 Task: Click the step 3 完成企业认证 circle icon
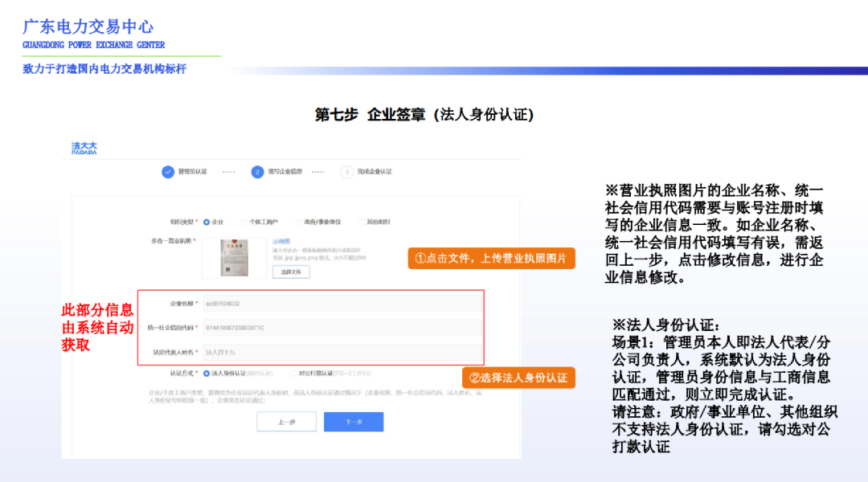[x=345, y=171]
